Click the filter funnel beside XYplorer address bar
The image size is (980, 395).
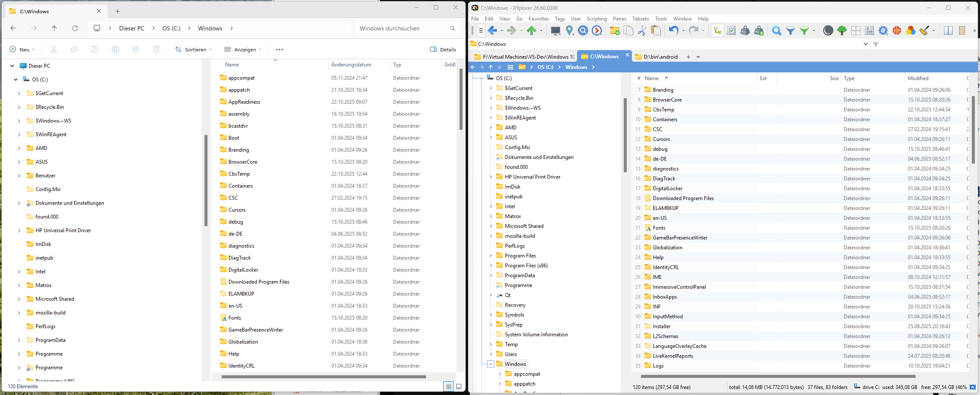[x=876, y=44]
